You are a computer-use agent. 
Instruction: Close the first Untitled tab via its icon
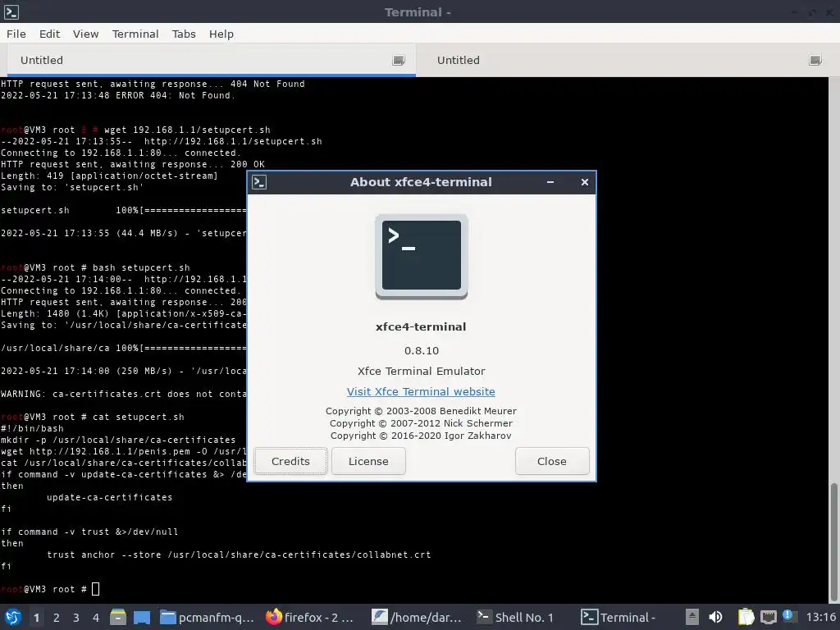coord(398,60)
